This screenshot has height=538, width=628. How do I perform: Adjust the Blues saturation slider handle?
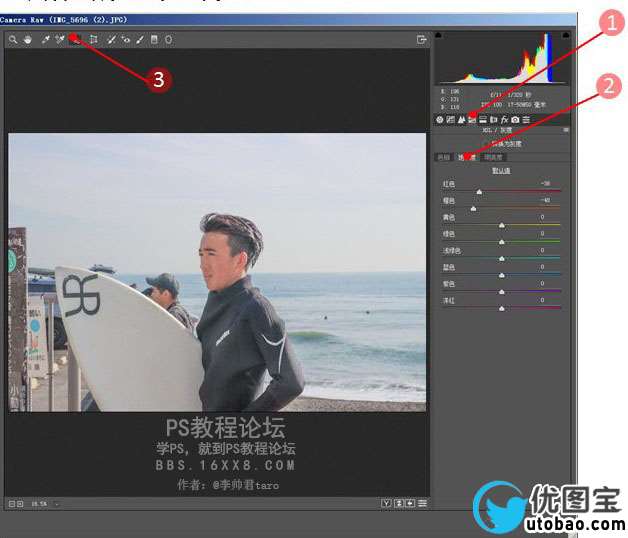click(502, 275)
